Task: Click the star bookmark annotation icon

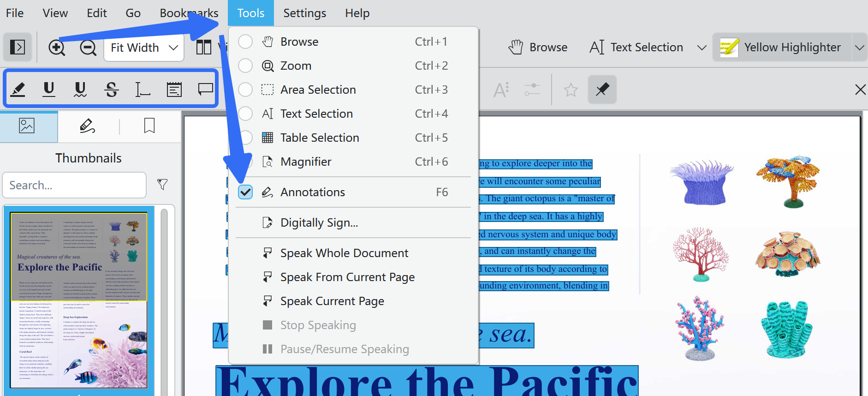Action: (571, 90)
